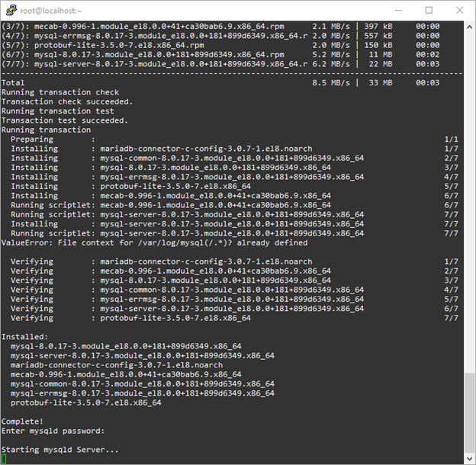Click 'Verifying : protobuf-lite' line
476x465 pixels.
pos(234,318)
